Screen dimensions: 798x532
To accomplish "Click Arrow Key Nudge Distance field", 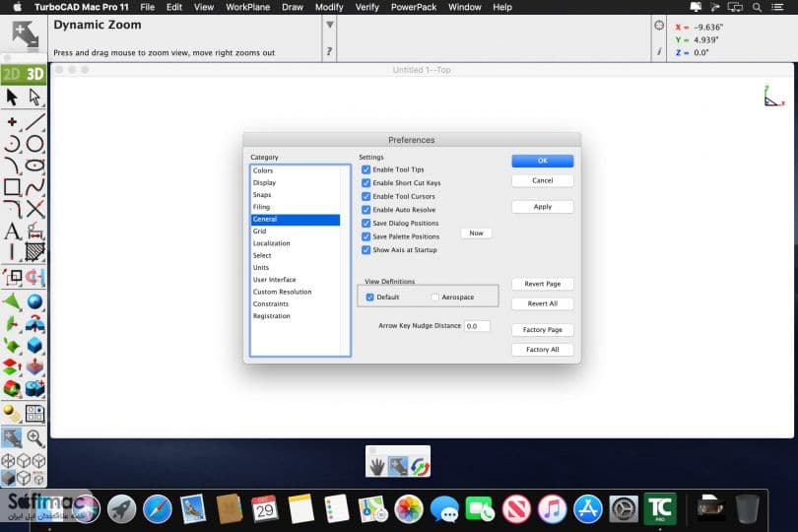I will 477,326.
